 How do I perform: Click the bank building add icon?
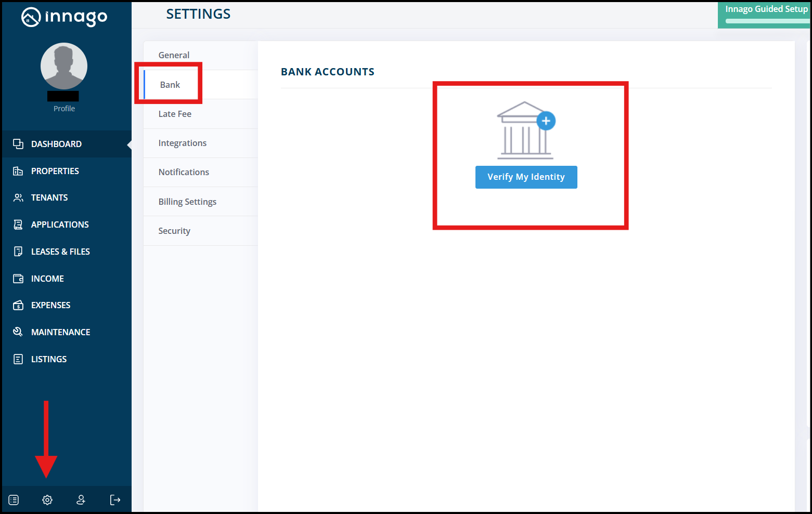[525, 130]
